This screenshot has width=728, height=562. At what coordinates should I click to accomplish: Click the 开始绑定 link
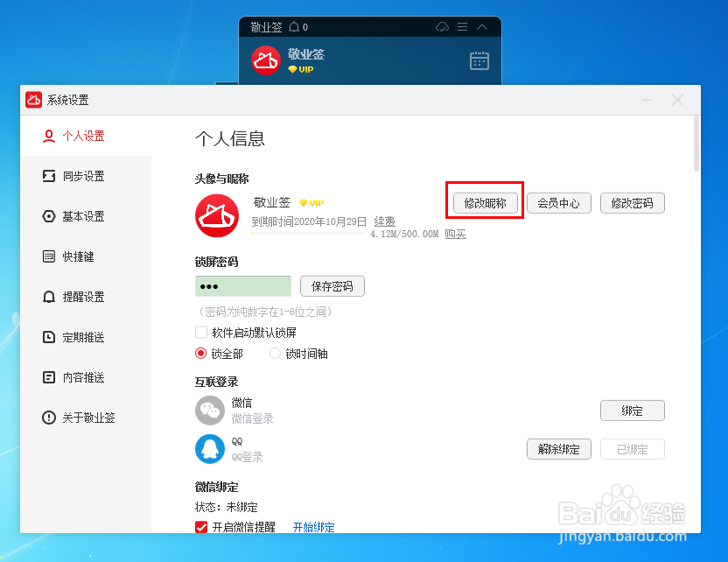pyautogui.click(x=313, y=527)
